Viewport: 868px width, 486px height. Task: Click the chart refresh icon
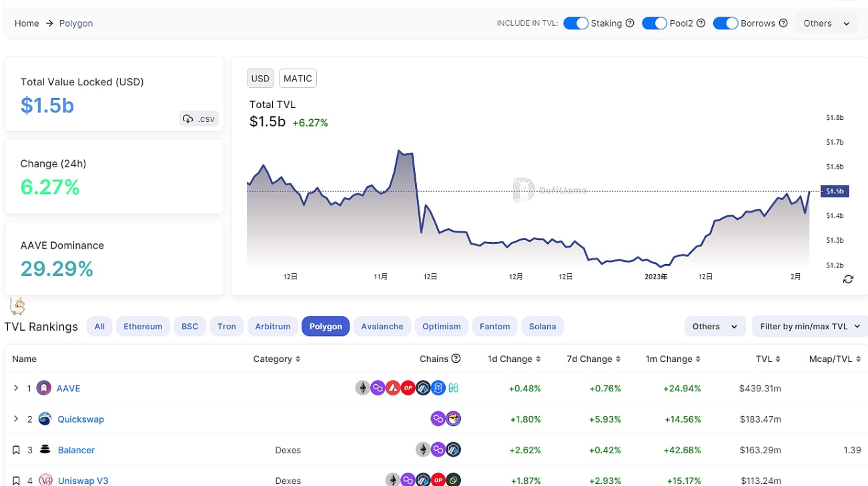(848, 279)
